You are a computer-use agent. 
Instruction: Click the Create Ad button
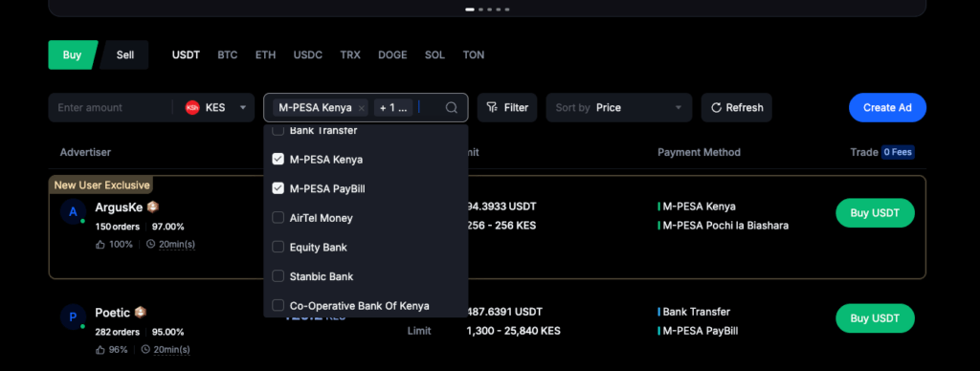[887, 107]
